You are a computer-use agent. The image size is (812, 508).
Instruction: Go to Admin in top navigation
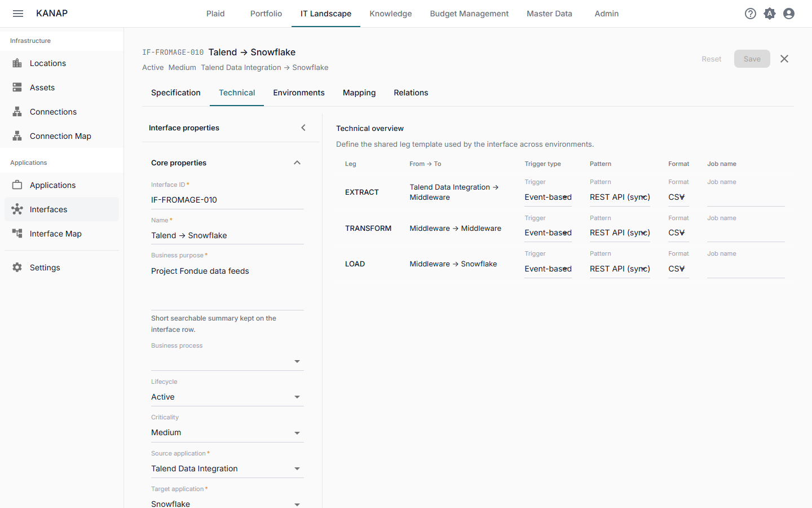click(607, 14)
